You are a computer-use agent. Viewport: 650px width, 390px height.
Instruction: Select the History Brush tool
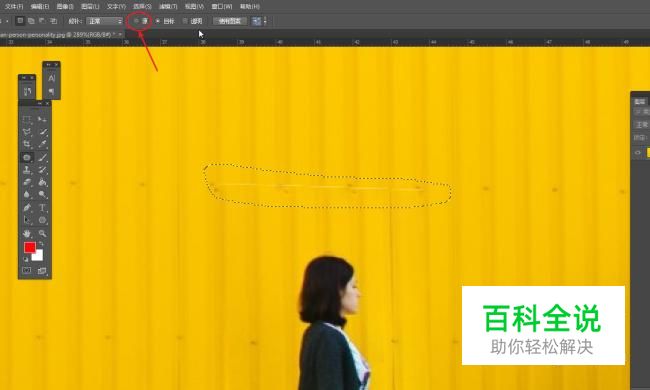point(42,170)
